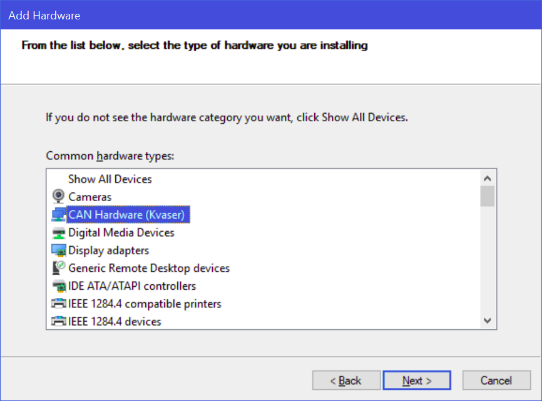
Task: Click the list scrollbar thumb
Action: click(487, 196)
